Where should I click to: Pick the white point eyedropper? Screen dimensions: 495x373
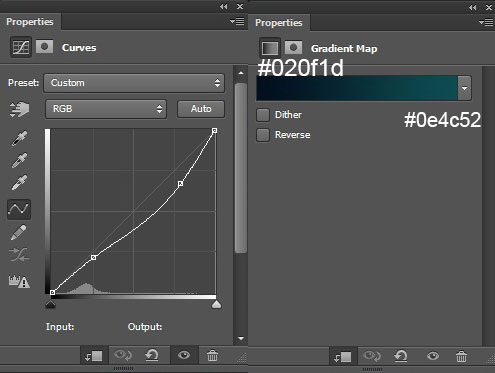19,182
